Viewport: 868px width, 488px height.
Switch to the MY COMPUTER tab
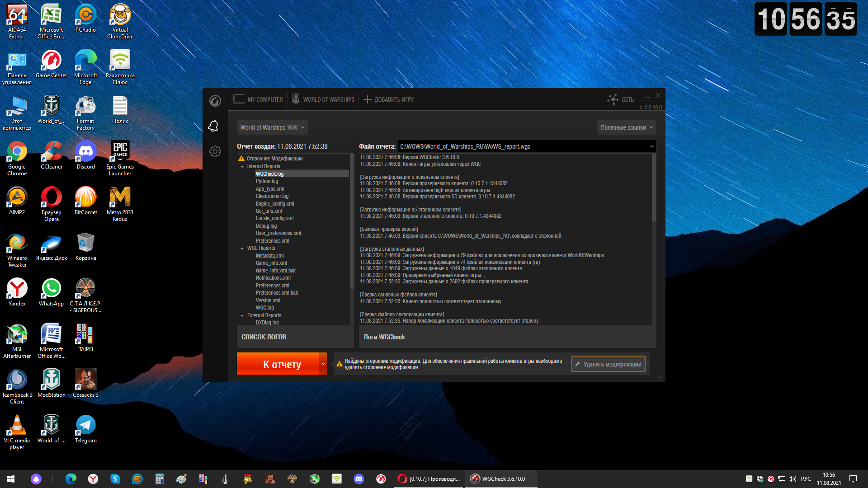point(258,99)
